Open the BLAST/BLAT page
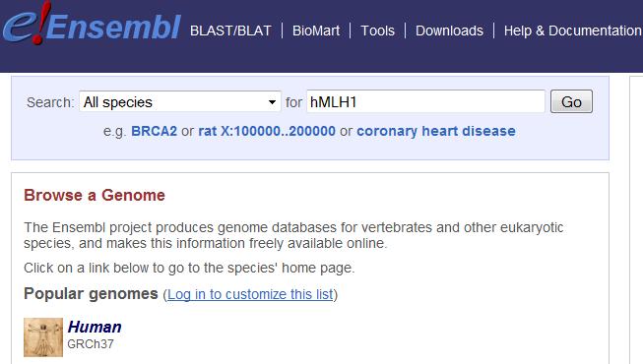This screenshot has width=643, height=364. click(230, 30)
